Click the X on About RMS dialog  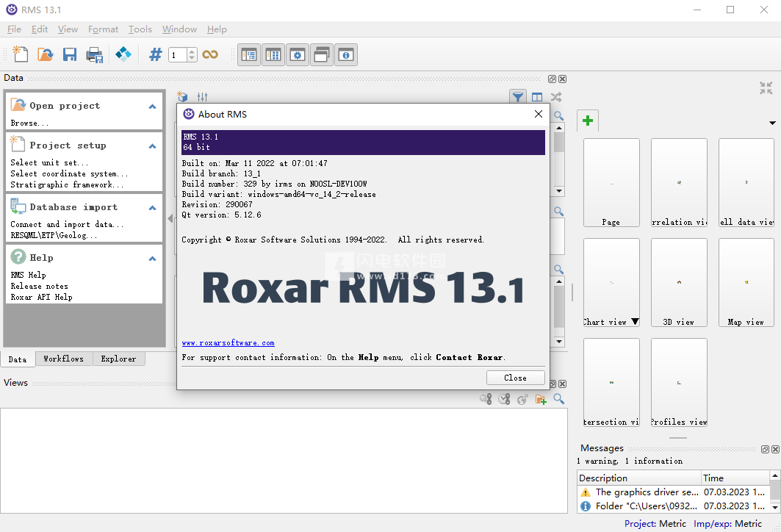[539, 114]
